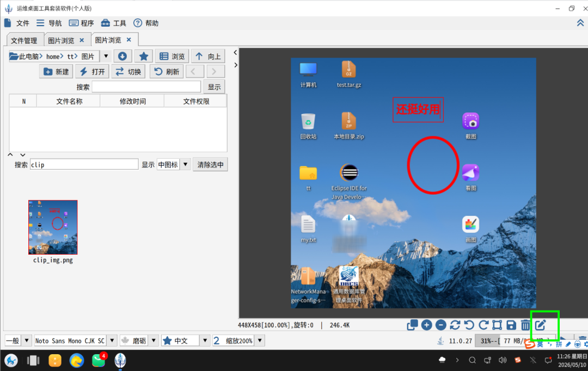Click the star favorites icon button

coord(143,56)
